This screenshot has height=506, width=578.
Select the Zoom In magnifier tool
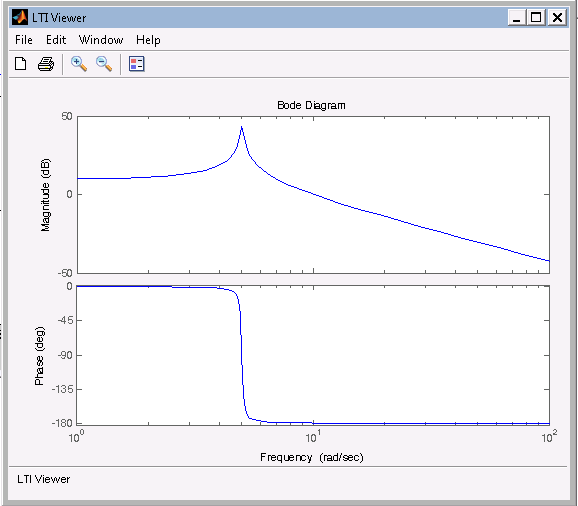click(x=79, y=64)
